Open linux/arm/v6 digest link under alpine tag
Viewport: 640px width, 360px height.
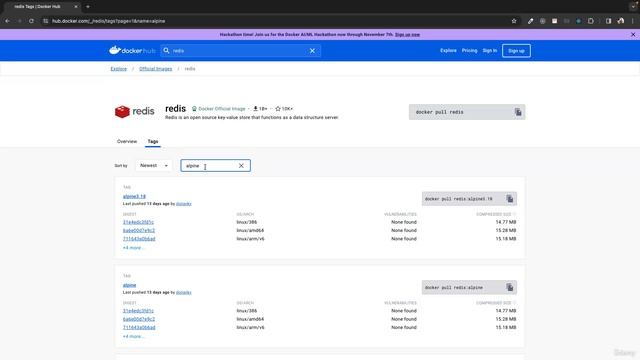pyautogui.click(x=139, y=327)
